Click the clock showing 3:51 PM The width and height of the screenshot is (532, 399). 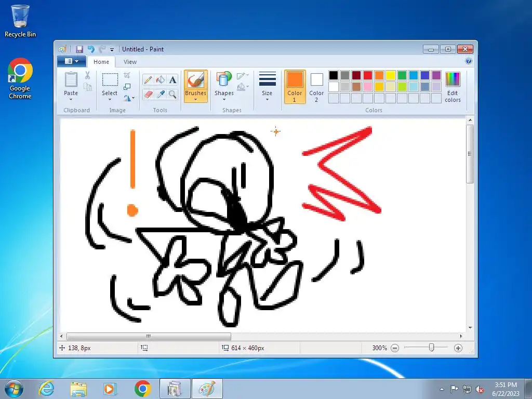tap(506, 385)
